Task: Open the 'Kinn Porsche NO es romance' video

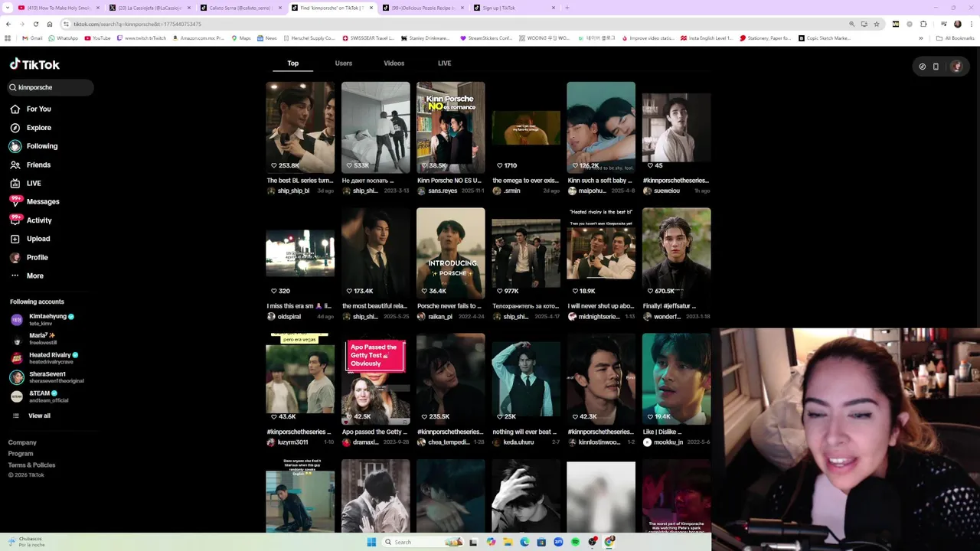Action: tap(450, 127)
